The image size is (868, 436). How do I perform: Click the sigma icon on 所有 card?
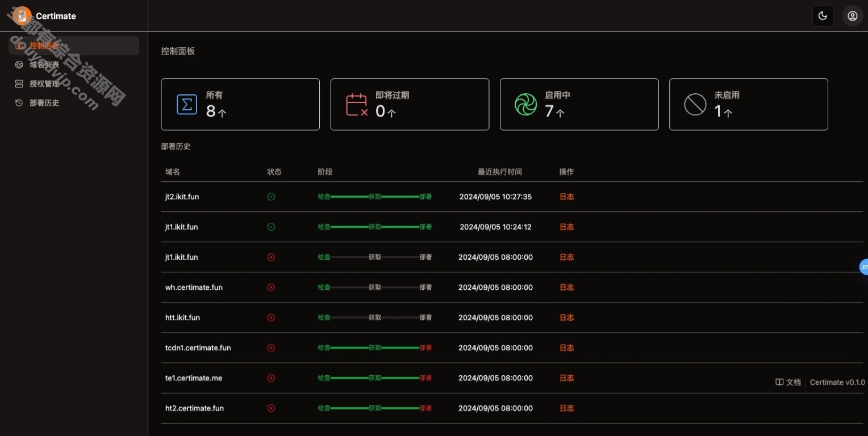[187, 105]
